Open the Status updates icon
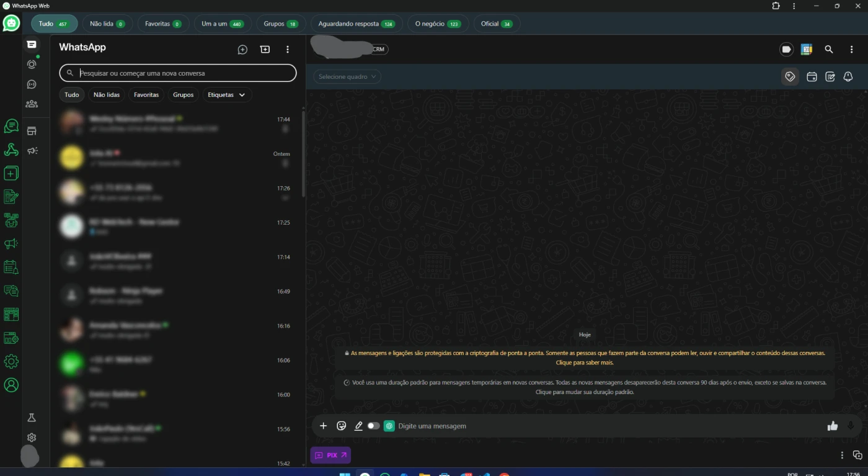This screenshot has width=868, height=476. [x=32, y=64]
